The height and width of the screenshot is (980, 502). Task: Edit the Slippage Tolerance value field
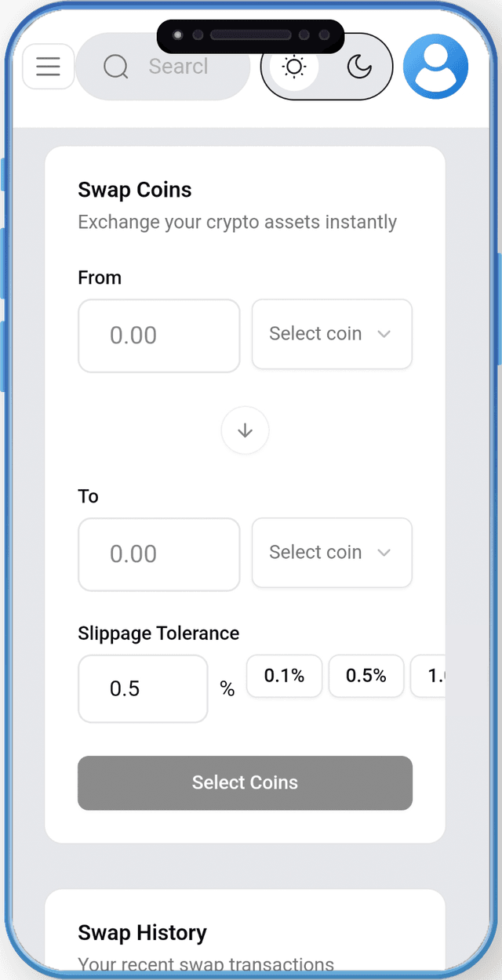pos(143,689)
